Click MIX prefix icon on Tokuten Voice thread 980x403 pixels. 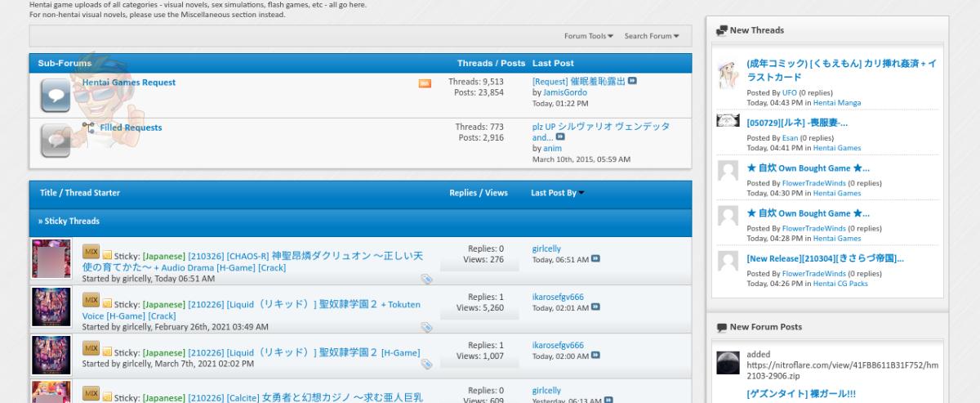[x=91, y=300]
